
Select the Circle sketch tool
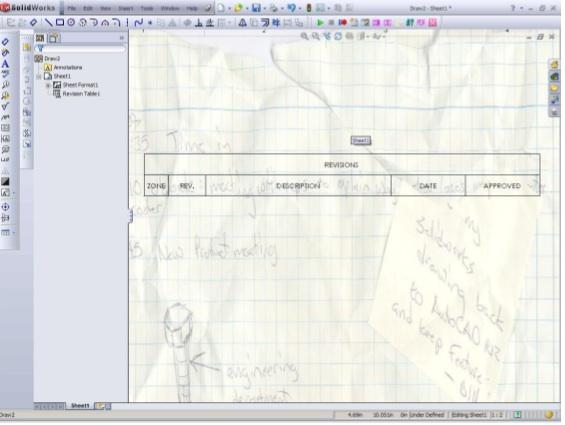click(x=71, y=23)
